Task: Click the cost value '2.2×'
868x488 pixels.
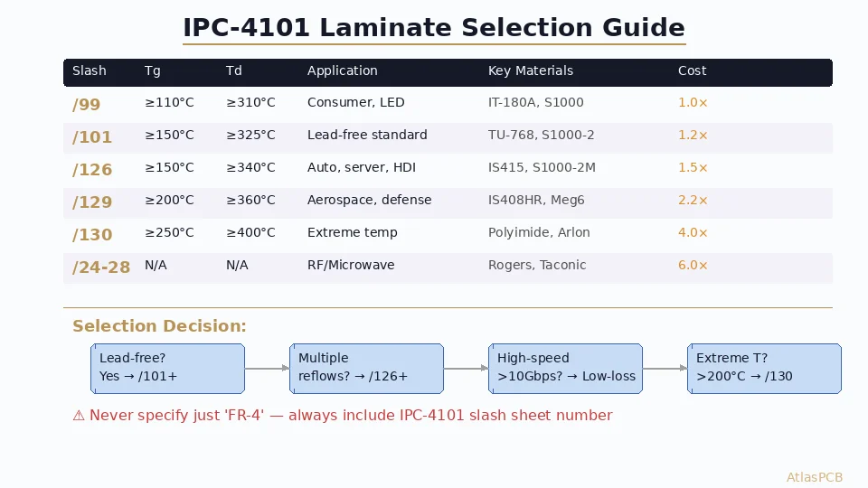Action: (x=693, y=200)
